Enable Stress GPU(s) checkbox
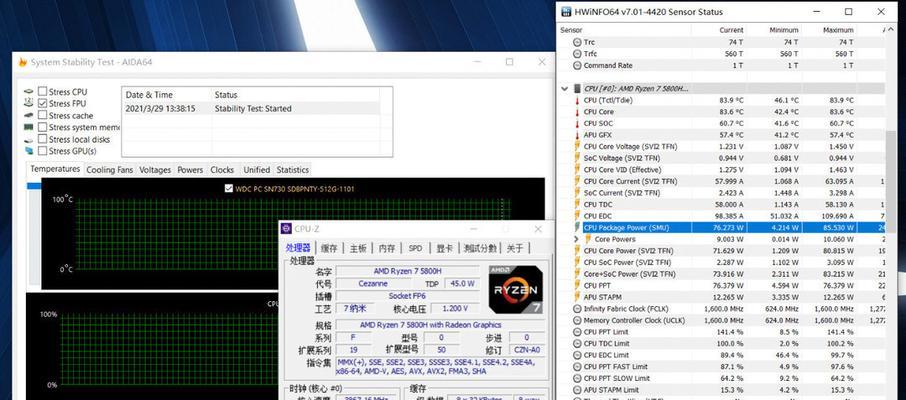 tap(42, 151)
